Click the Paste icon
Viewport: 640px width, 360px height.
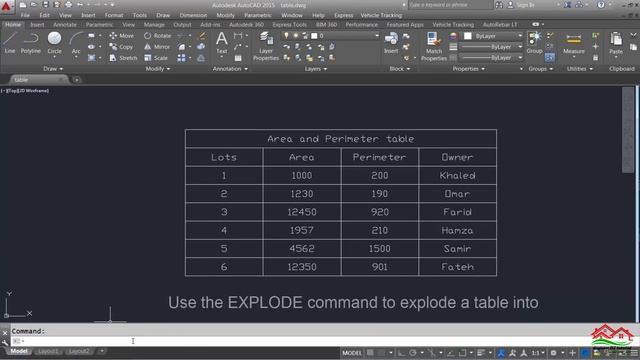(x=616, y=43)
